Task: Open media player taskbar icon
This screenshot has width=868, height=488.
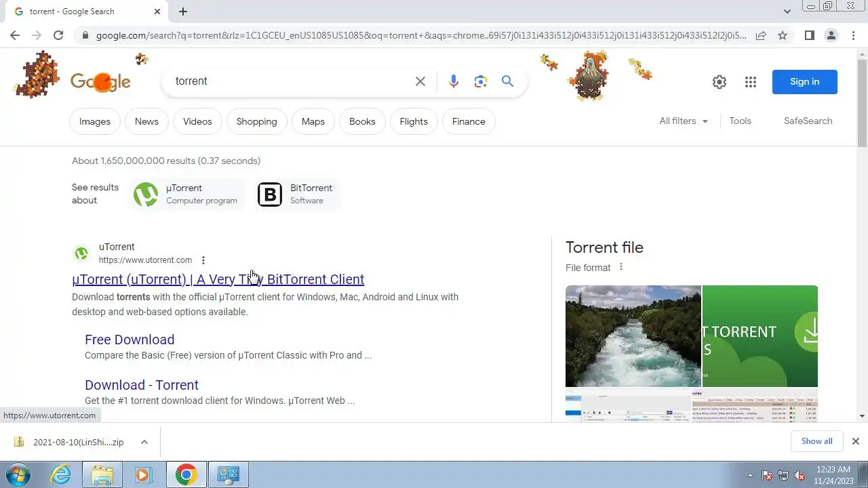Action: [143, 474]
